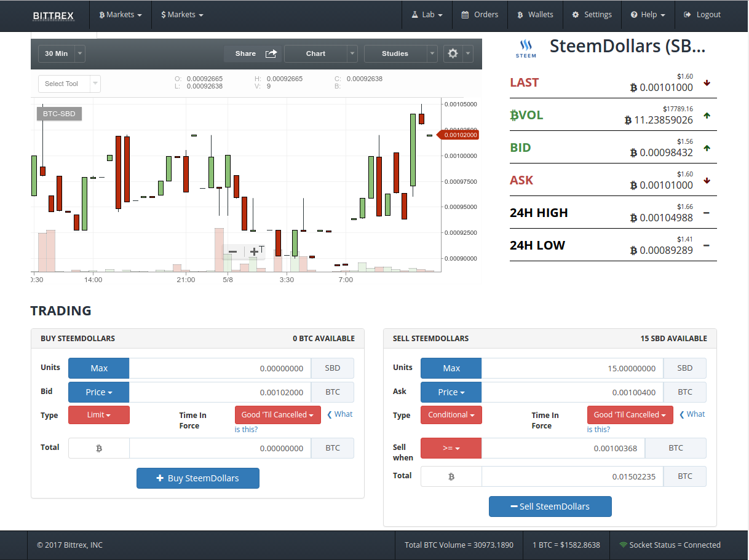Screen dimensions: 749x560
Task: Click the Buy Total input field
Action: pyautogui.click(x=220, y=448)
